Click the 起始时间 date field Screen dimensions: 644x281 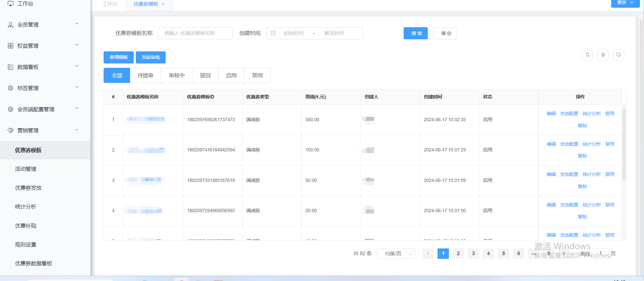[x=294, y=33]
